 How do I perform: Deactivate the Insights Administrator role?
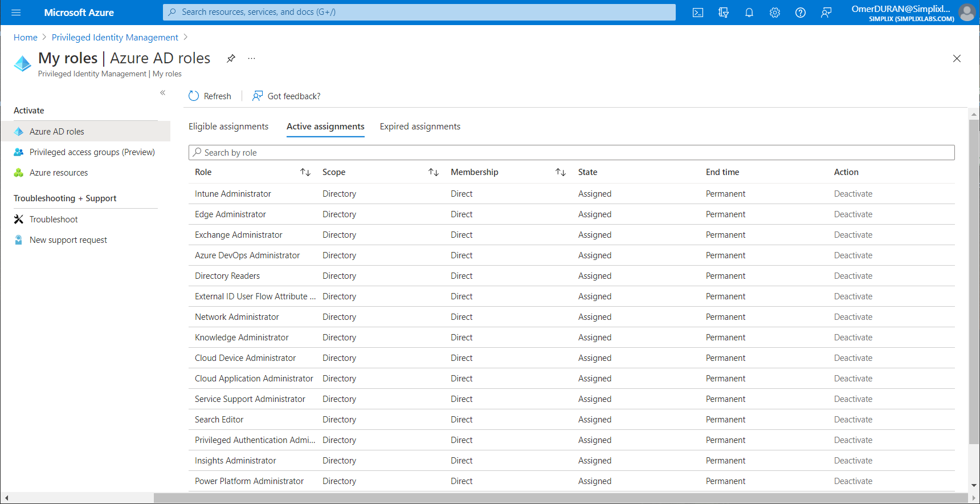click(x=853, y=461)
